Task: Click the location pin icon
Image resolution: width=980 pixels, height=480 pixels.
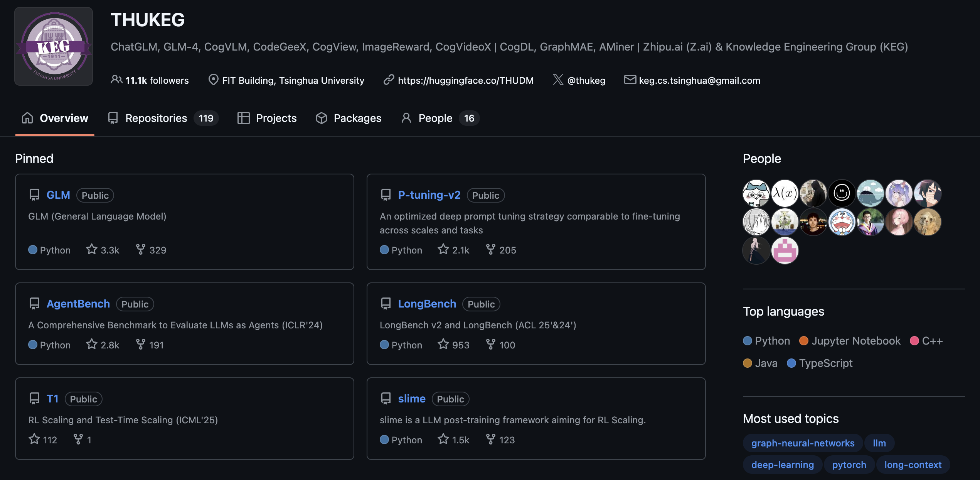Action: tap(213, 79)
